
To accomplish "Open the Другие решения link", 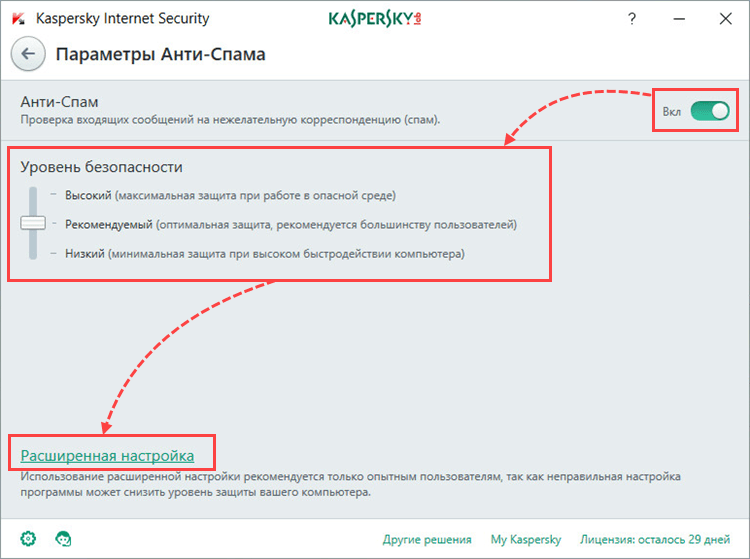I will [x=427, y=539].
